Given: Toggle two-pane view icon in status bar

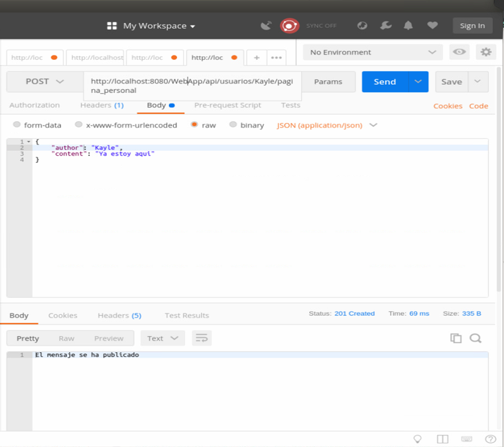Looking at the screenshot, I should click(443, 439).
